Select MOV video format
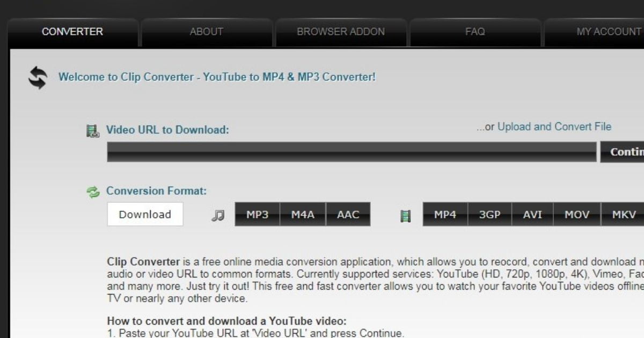644x338 pixels. click(x=577, y=215)
